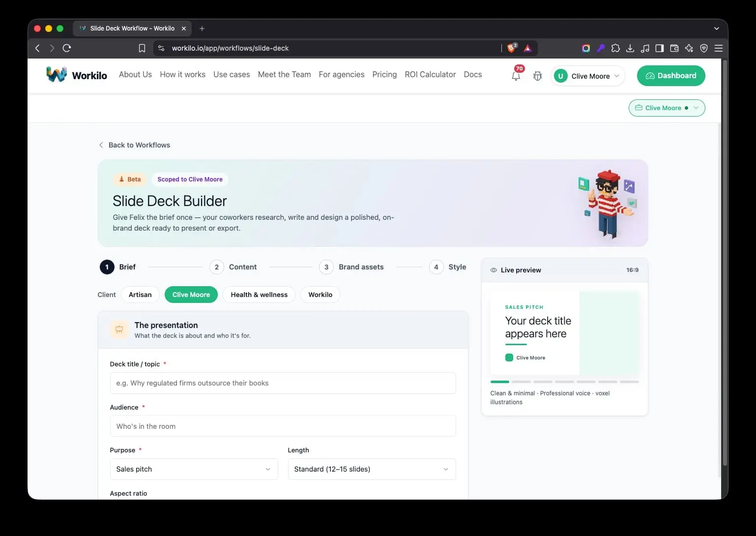Click the Audience input field
Image resolution: width=756 pixels, height=536 pixels.
pos(283,426)
